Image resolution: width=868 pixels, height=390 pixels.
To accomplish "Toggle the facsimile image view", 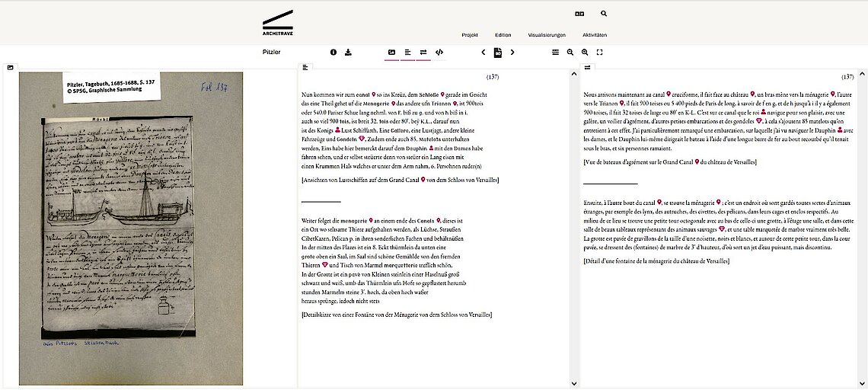I will [x=391, y=53].
